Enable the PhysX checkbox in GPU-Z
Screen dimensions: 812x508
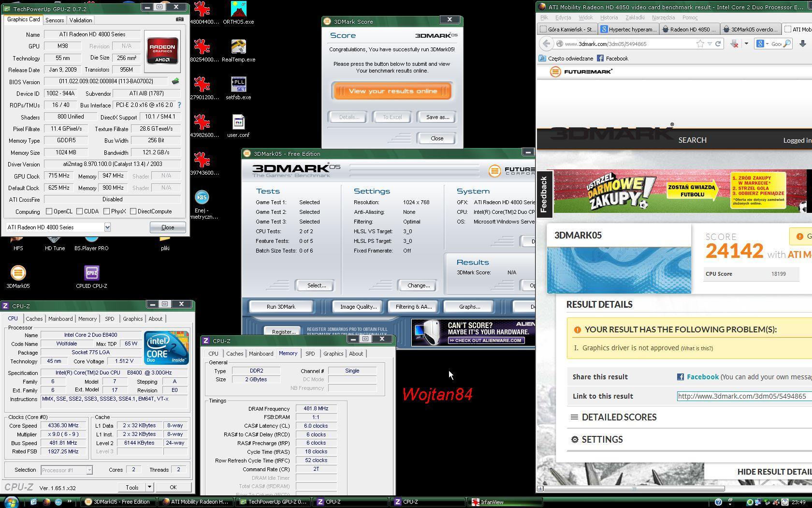coord(106,211)
